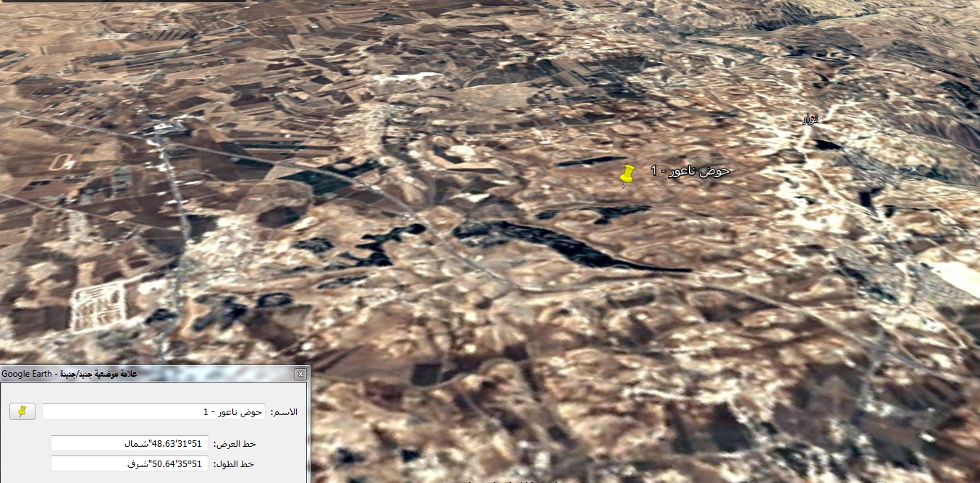
Task: Focus the latitude field ending in شمال
Action: coord(130,443)
